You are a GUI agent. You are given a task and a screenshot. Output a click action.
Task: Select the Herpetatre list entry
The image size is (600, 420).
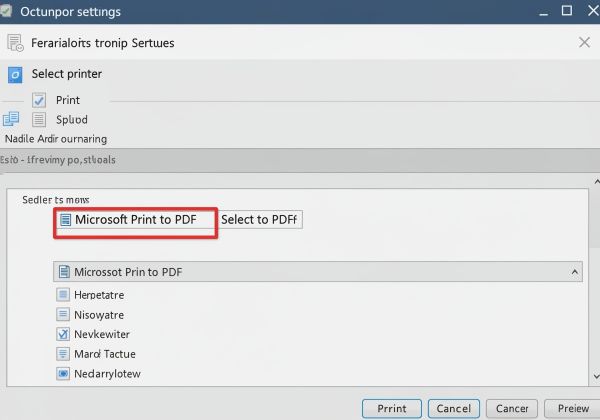[x=98, y=295]
